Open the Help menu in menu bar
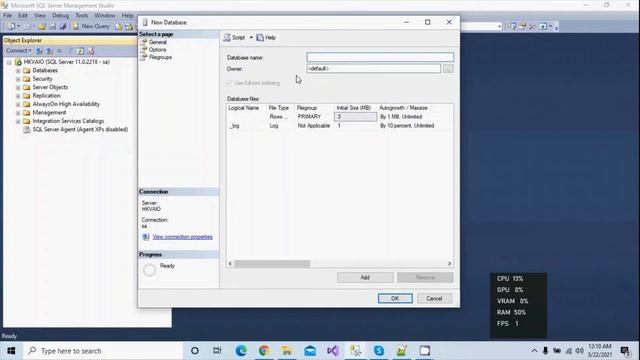640x360 pixels. point(127,15)
